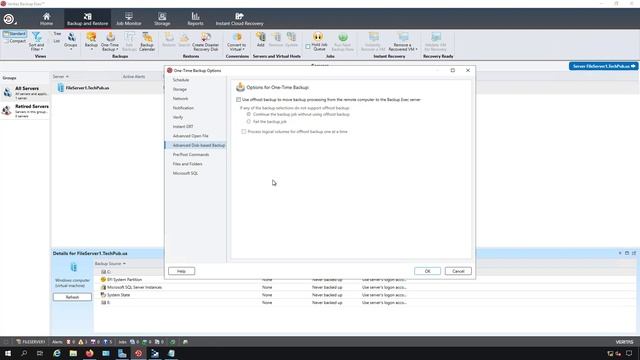Select Retired Servers group
The height and width of the screenshot is (360, 640).
(25, 111)
